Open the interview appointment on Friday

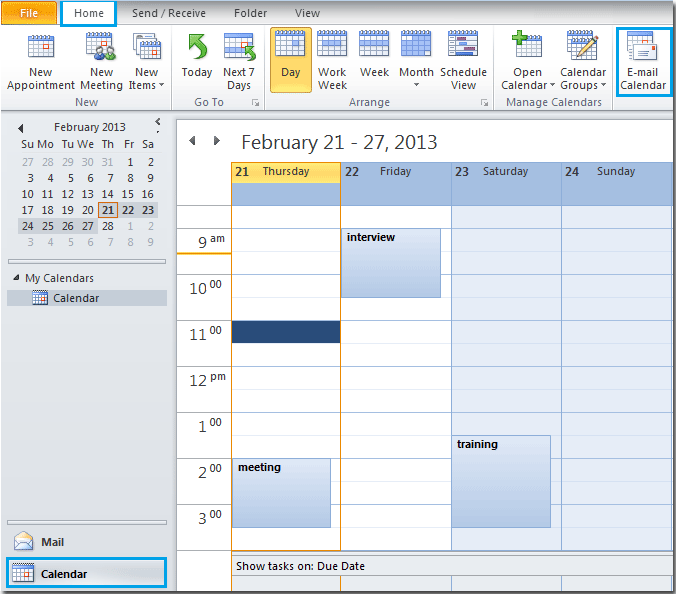pyautogui.click(x=391, y=262)
